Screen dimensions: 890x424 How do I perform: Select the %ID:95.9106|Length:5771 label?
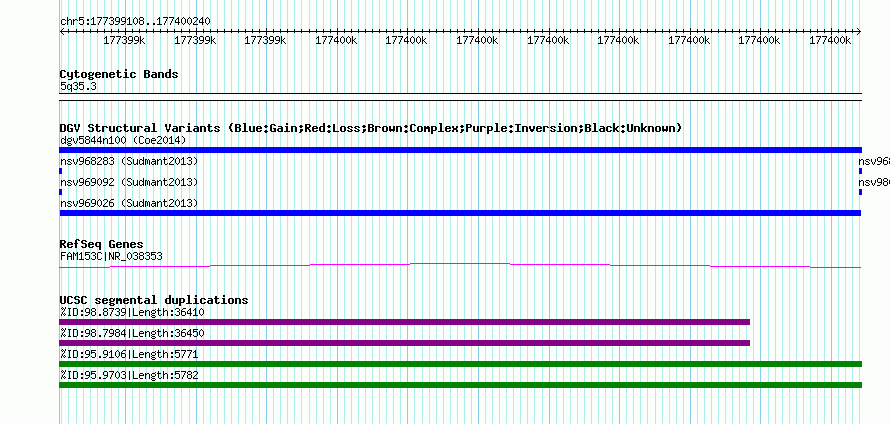129,354
